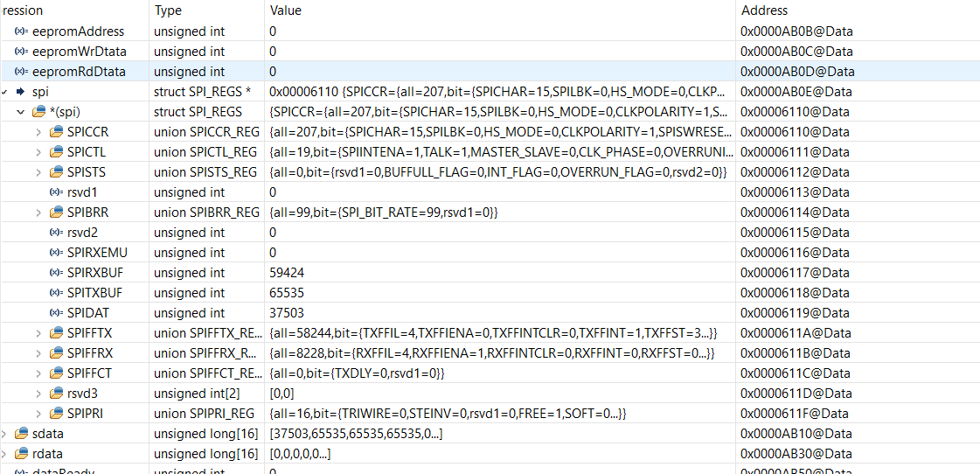Click the sdata array icon
980x474 pixels.
click(x=21, y=434)
